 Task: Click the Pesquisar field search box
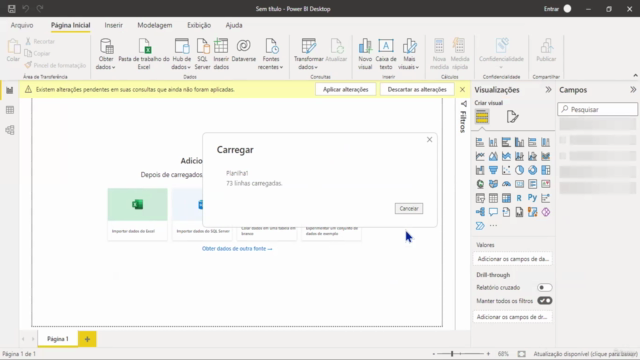point(598,109)
